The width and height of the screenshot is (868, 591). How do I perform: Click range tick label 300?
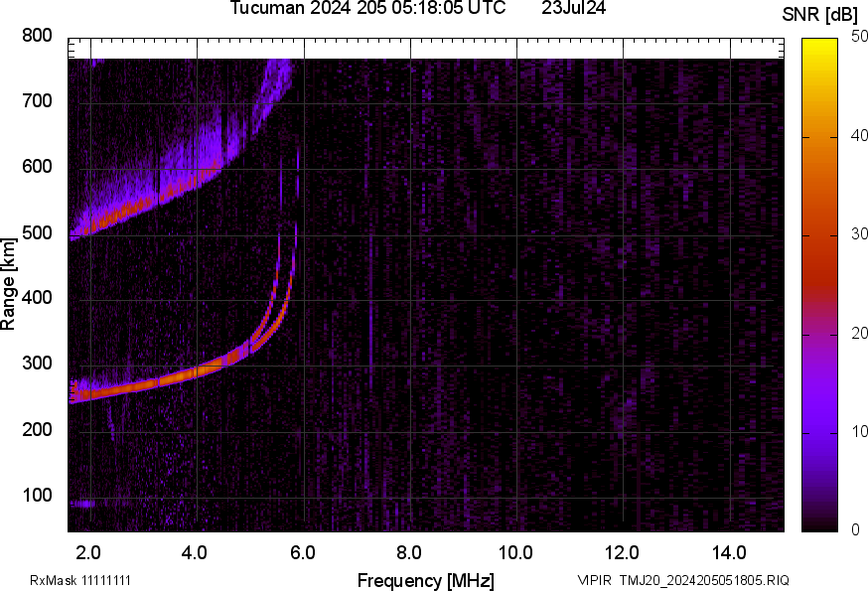37,364
